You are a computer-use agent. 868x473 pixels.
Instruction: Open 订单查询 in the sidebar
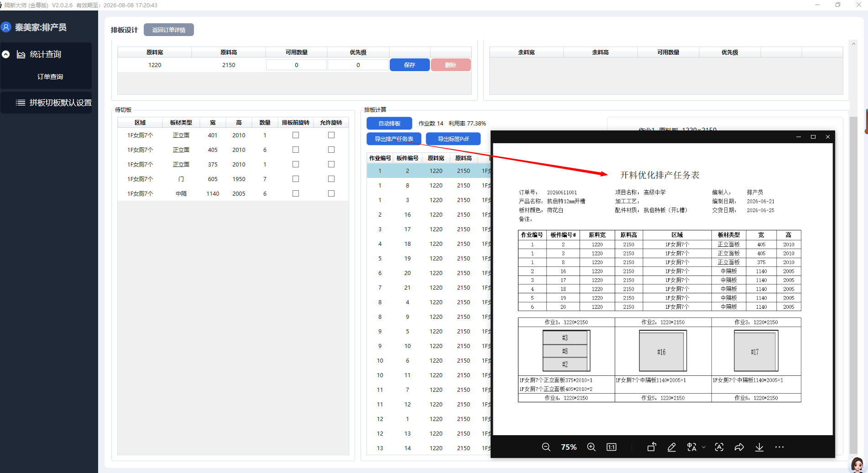pos(50,77)
